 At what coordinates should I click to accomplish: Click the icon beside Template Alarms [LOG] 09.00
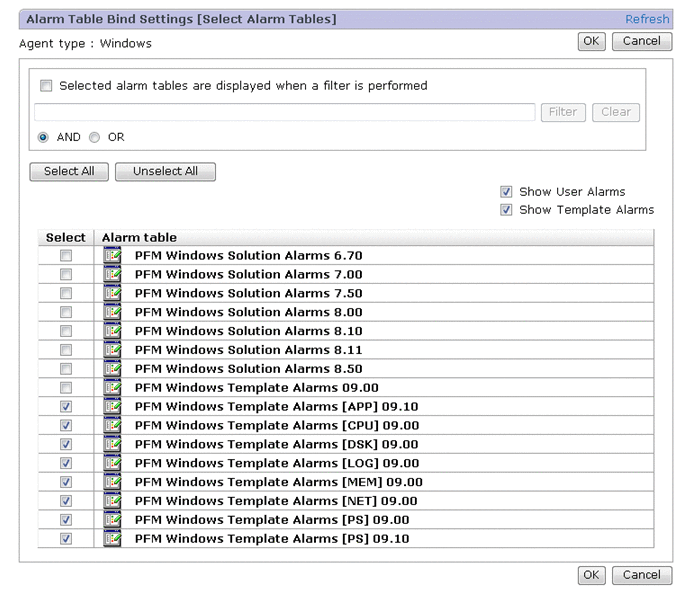pyautogui.click(x=112, y=463)
